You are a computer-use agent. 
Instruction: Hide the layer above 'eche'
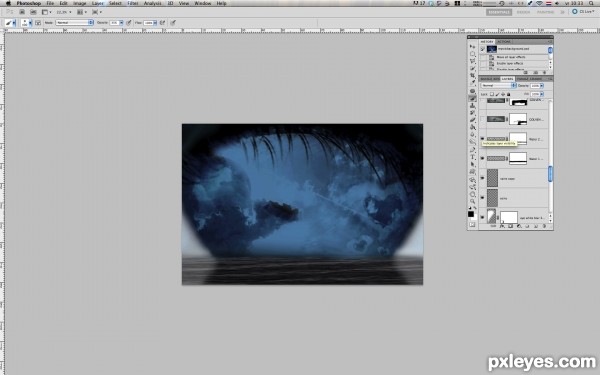coord(483,178)
